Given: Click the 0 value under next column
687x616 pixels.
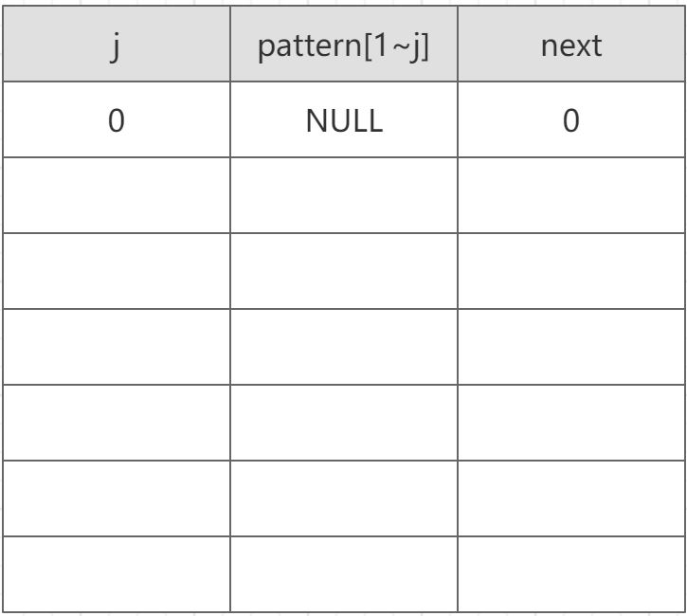Looking at the screenshot, I should tap(571, 119).
